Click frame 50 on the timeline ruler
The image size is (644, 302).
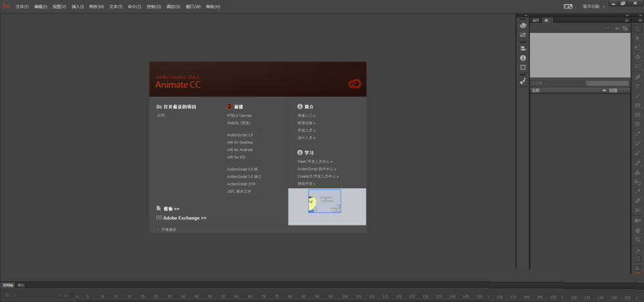pyautogui.click(x=209, y=297)
